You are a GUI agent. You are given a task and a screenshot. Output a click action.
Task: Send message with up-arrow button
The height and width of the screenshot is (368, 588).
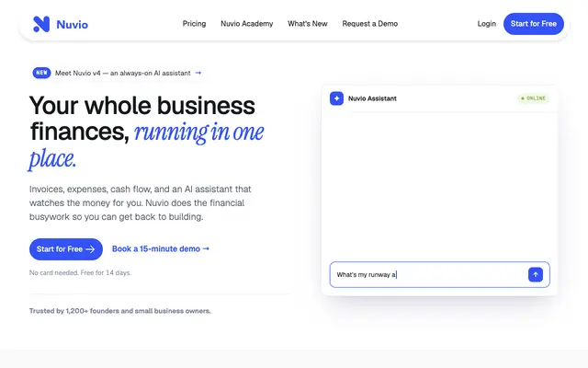tap(536, 274)
